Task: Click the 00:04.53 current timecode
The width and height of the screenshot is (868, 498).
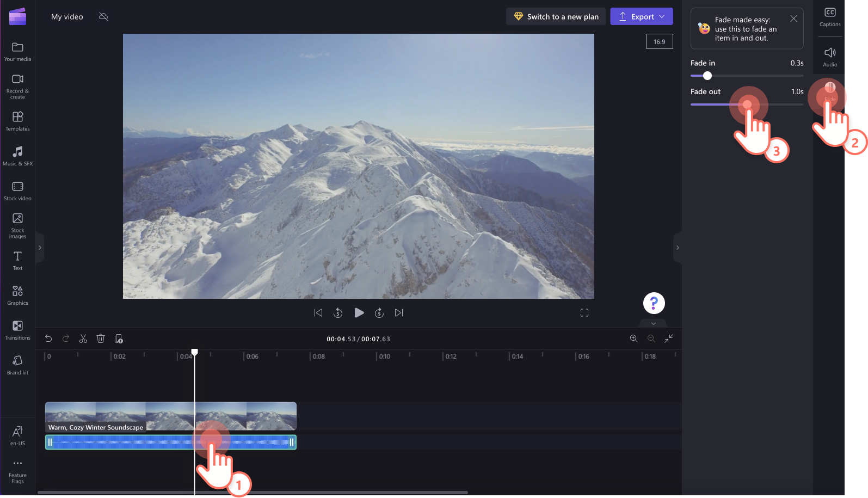Action: [341, 339]
